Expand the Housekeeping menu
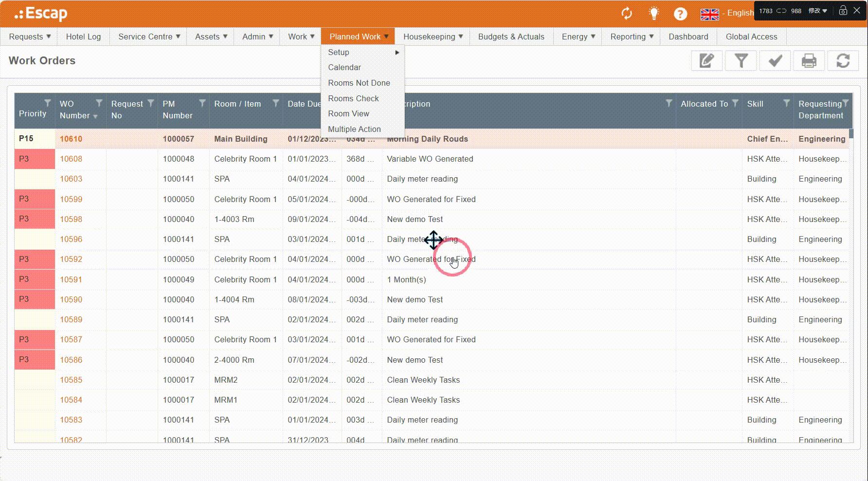Viewport: 868px width, 481px height. pos(433,37)
